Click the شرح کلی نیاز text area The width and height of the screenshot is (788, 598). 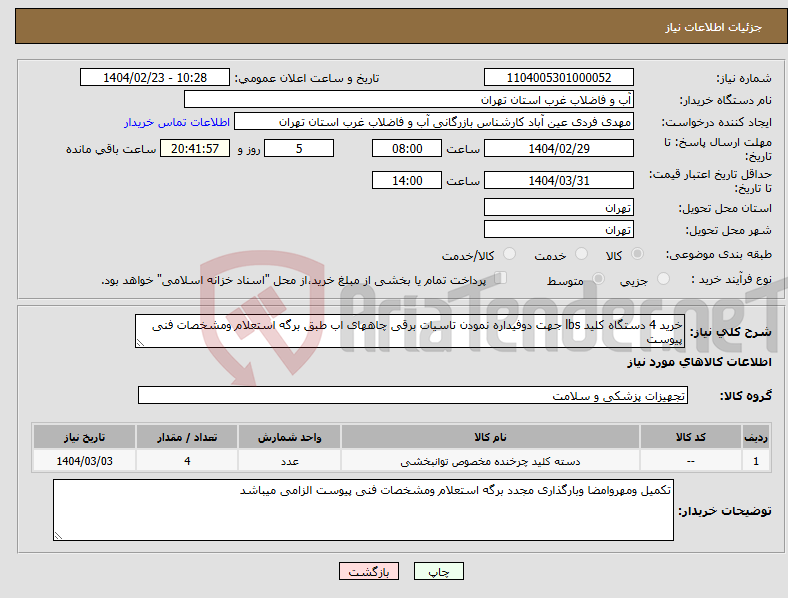(x=410, y=331)
